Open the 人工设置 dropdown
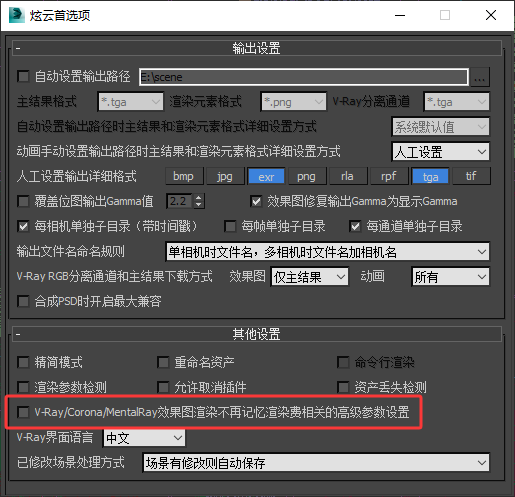 [x=440, y=152]
